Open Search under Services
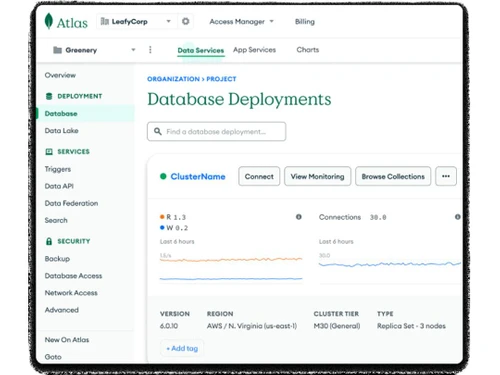 coord(56,220)
